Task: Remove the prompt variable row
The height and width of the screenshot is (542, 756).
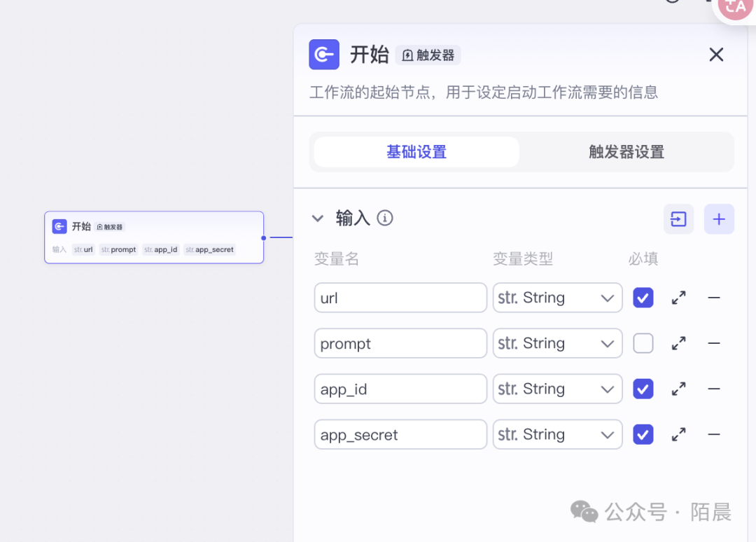Action: tap(714, 343)
